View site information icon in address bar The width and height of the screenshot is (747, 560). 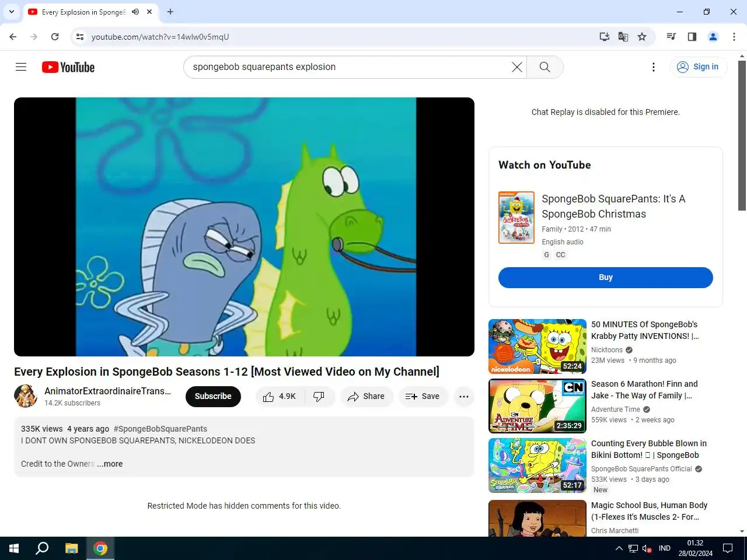[80, 37]
